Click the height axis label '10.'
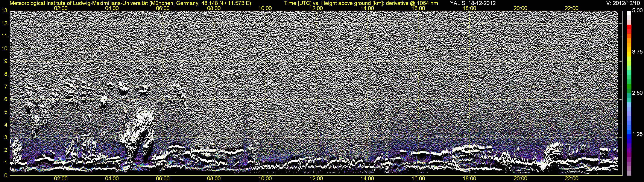The width and height of the screenshot is (644, 182). pyautogui.click(x=5, y=49)
